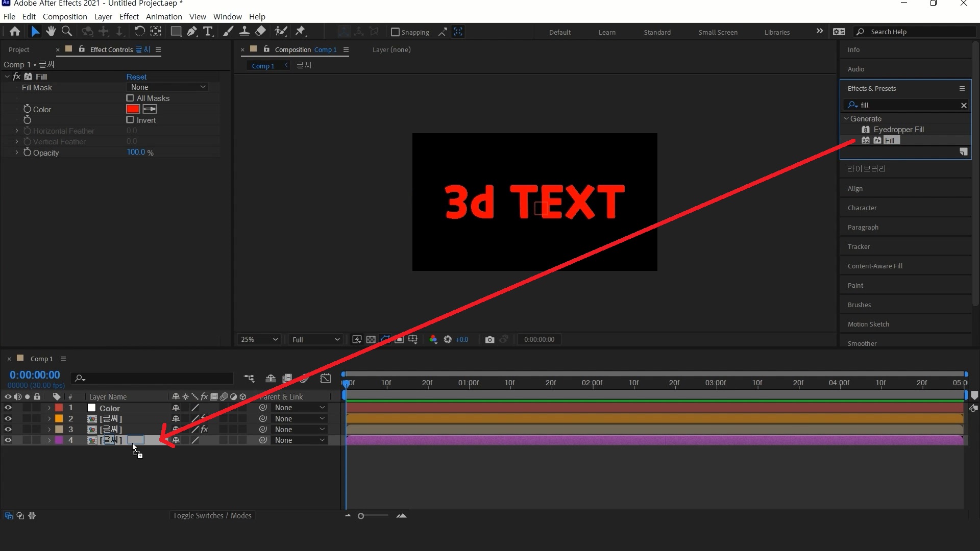Enable the Invert checkbox
This screenshot has height=551, width=980.
[x=130, y=120]
